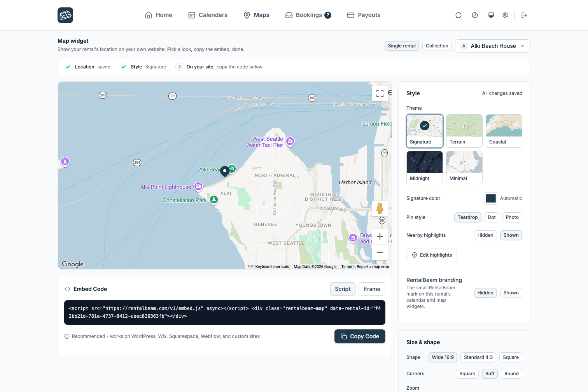
Task: Select the Terrain theme thumbnail
Action: [x=464, y=131]
